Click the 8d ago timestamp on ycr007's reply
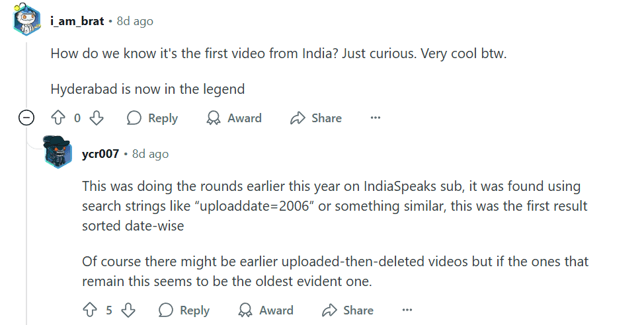644x325 pixels. (150, 154)
